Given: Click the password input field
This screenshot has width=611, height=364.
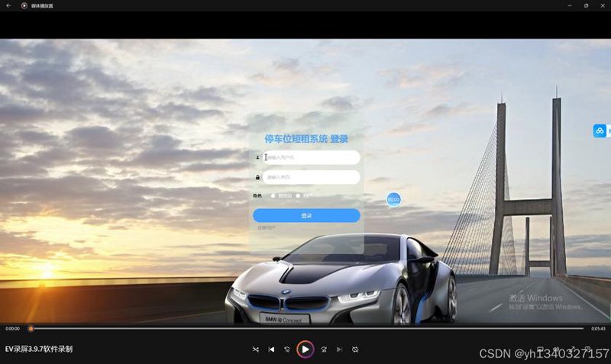Looking at the screenshot, I should point(312,177).
